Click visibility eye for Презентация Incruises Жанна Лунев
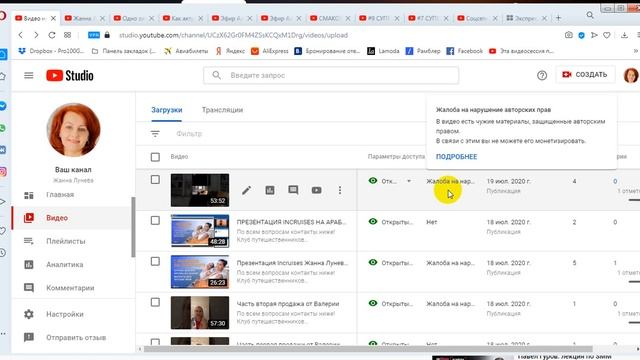This screenshot has height=360, width=640. pyautogui.click(x=373, y=262)
